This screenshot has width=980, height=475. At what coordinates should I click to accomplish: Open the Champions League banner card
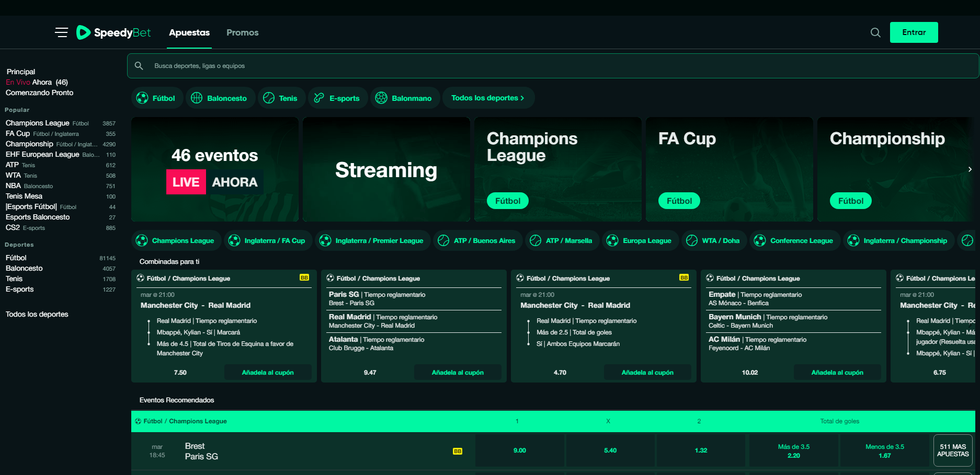558,169
